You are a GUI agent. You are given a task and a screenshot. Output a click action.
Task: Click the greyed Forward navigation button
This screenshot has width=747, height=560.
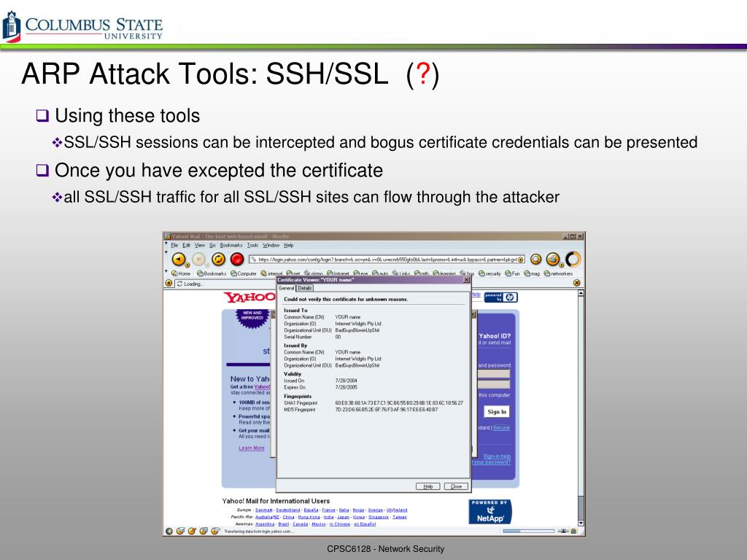[198, 259]
